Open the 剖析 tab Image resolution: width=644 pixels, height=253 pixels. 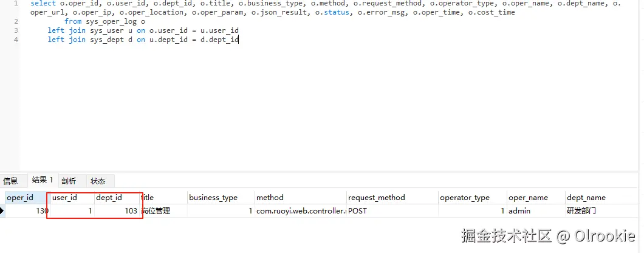click(x=69, y=181)
